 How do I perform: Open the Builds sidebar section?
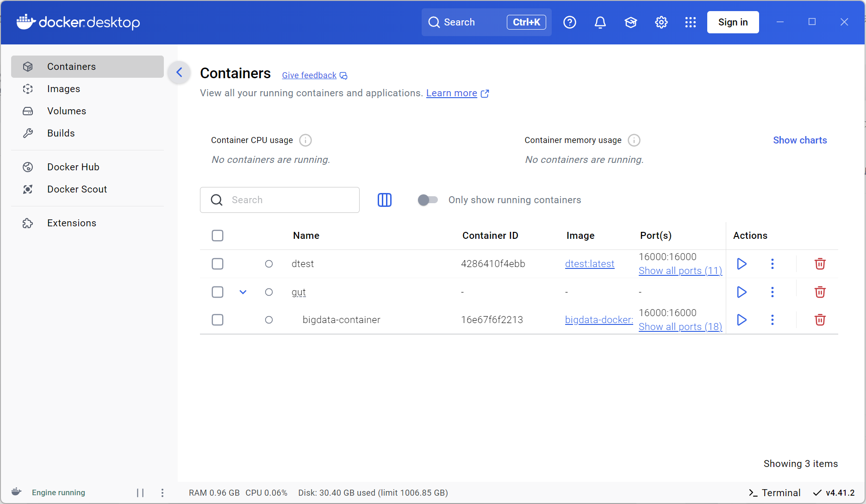click(x=87, y=133)
